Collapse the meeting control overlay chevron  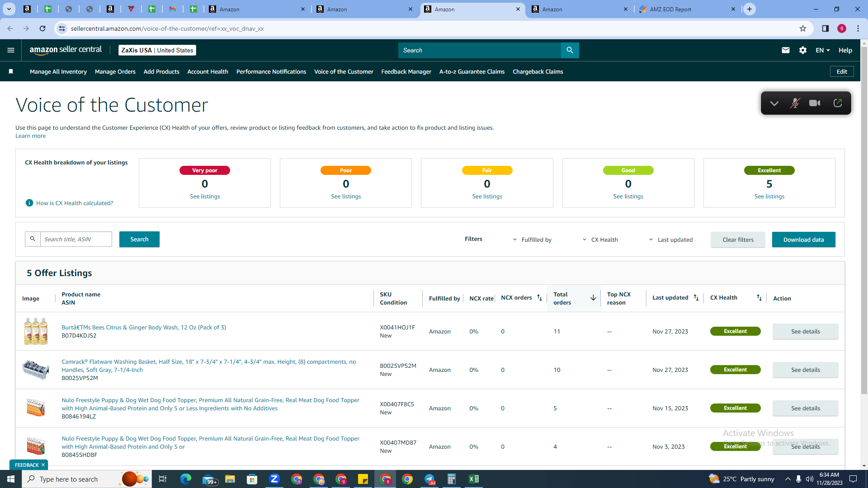pyautogui.click(x=774, y=103)
